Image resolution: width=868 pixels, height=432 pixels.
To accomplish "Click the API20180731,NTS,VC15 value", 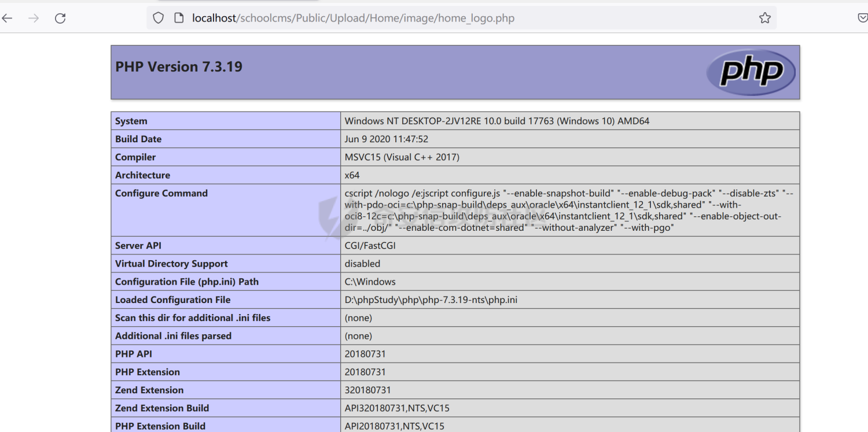I will (395, 426).
